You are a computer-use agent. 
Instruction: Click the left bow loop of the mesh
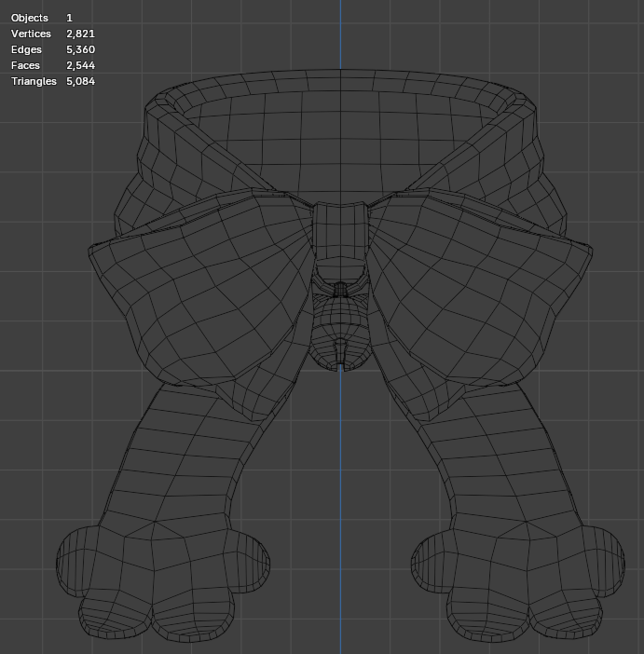(200, 288)
